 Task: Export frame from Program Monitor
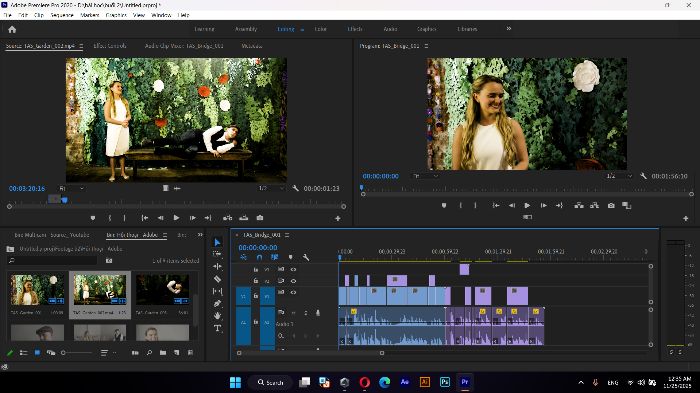(611, 205)
